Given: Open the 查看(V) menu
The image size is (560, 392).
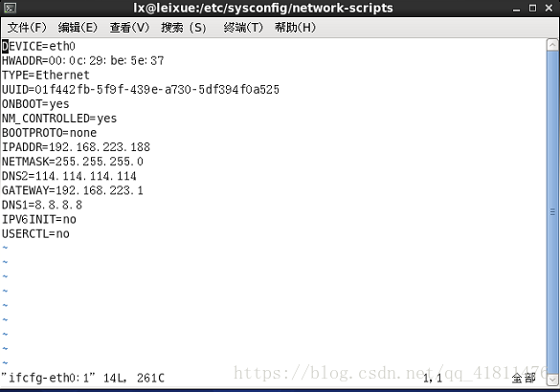Looking at the screenshot, I should 129,28.
